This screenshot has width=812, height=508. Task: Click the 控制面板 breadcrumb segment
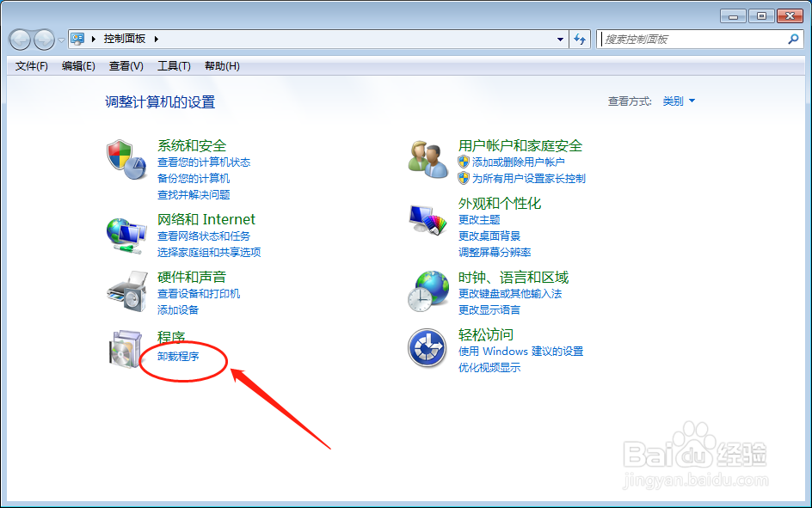124,39
